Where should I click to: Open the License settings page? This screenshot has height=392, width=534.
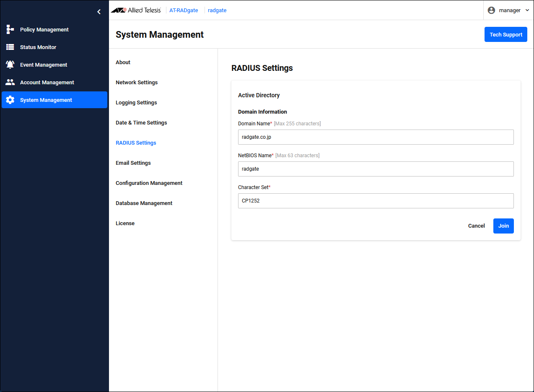(x=125, y=223)
